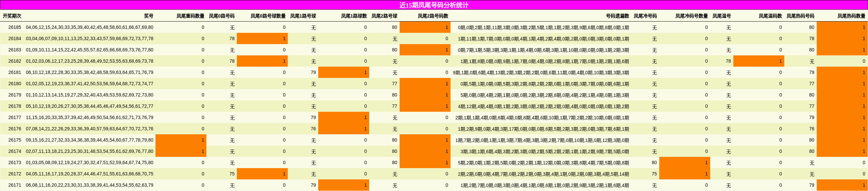The height and width of the screenshot is (191, 868).
Task: Click 凤尾温号 value 78 in row 26182
Action: 728,61
